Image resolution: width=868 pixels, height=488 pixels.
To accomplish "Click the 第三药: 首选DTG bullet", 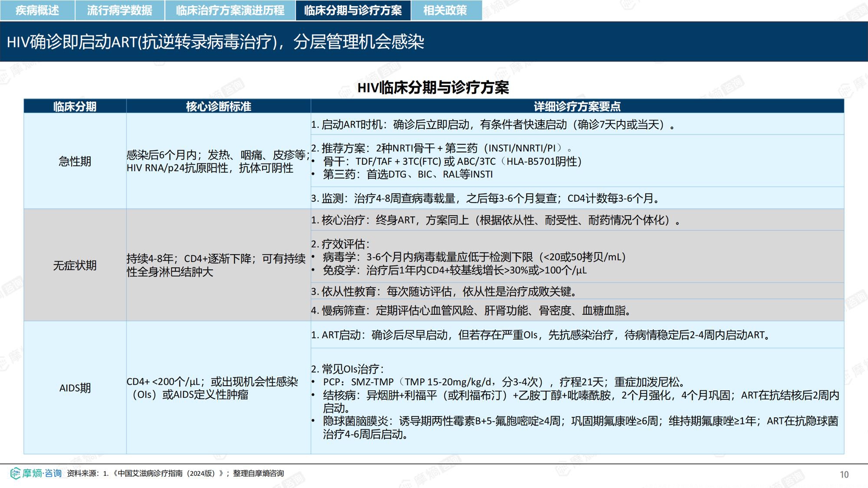I will coord(403,174).
